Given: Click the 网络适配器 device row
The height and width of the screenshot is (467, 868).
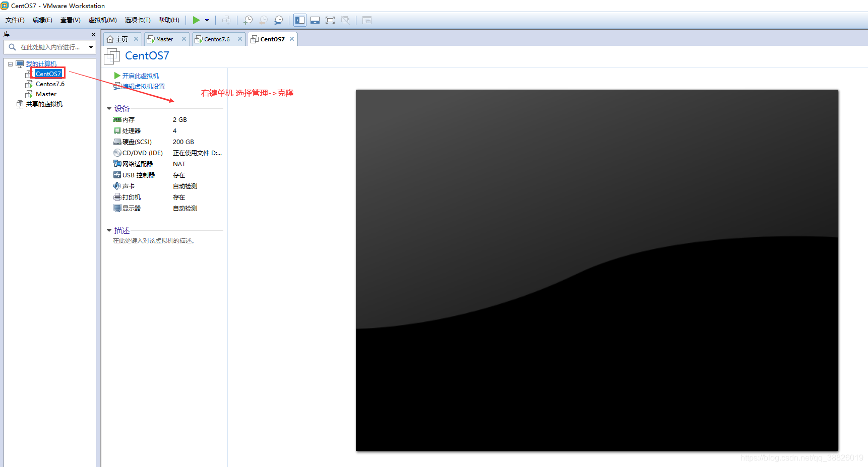Looking at the screenshot, I should pos(168,164).
